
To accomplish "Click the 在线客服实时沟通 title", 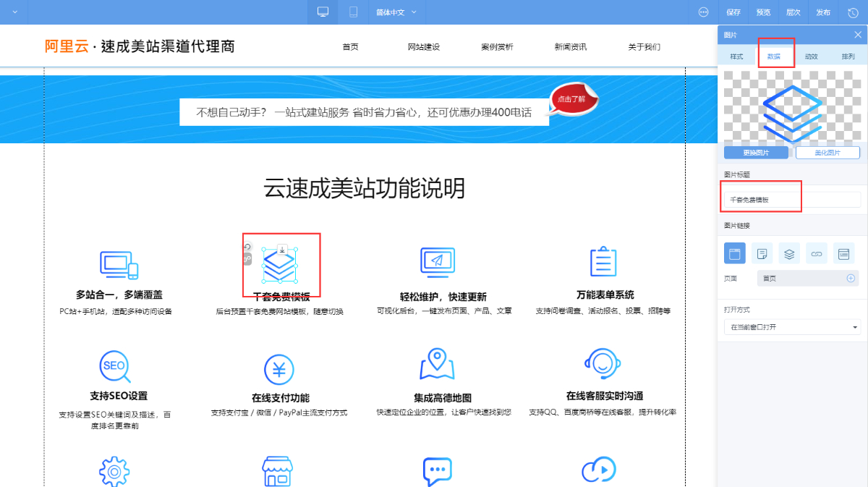I will (605, 396).
